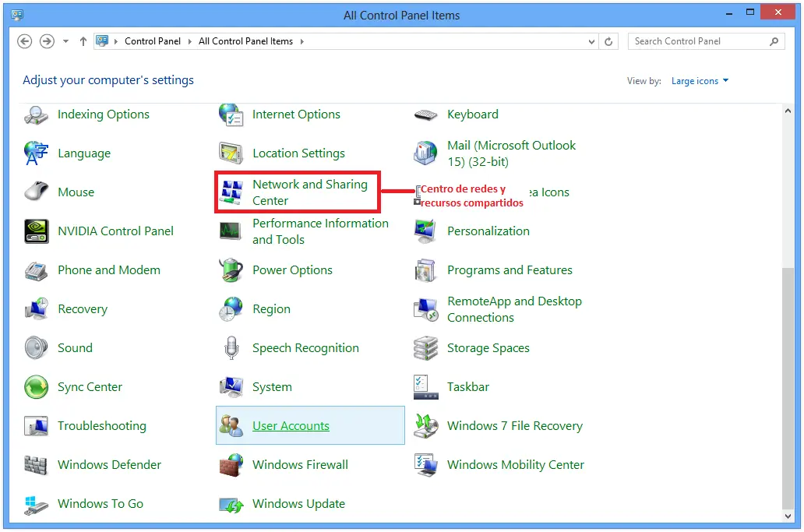Image resolution: width=804 pixels, height=532 pixels.
Task: Open the User Accounts link
Action: [x=291, y=426]
